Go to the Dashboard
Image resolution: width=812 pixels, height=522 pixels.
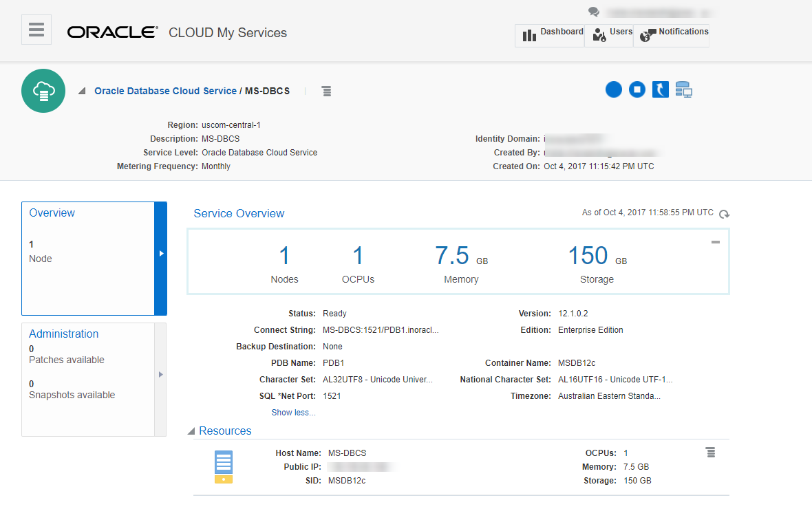coord(549,35)
